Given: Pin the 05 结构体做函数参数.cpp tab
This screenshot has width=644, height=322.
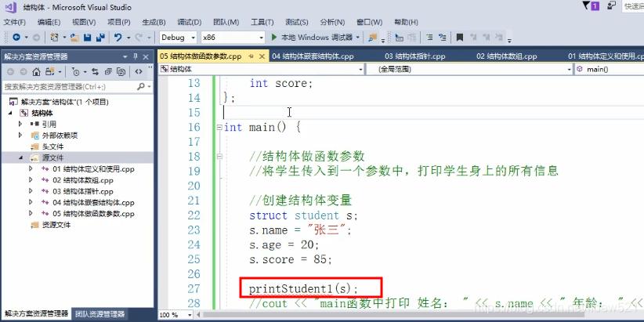Looking at the screenshot, I should [251, 56].
